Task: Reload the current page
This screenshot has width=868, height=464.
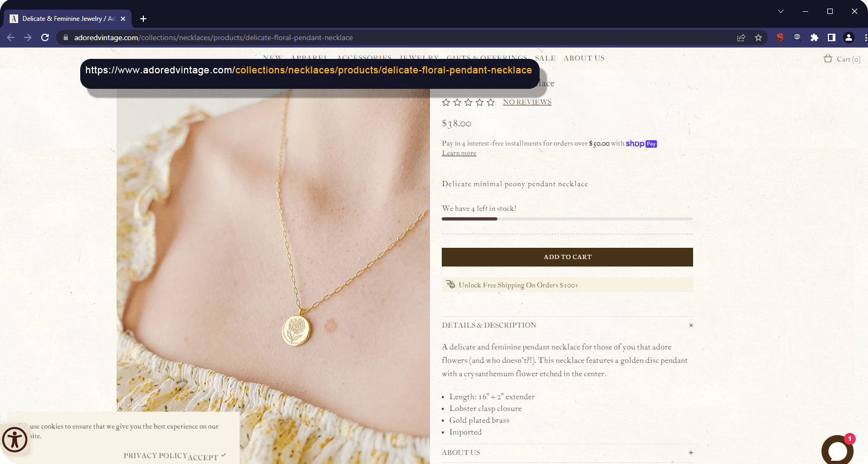Action: point(45,37)
